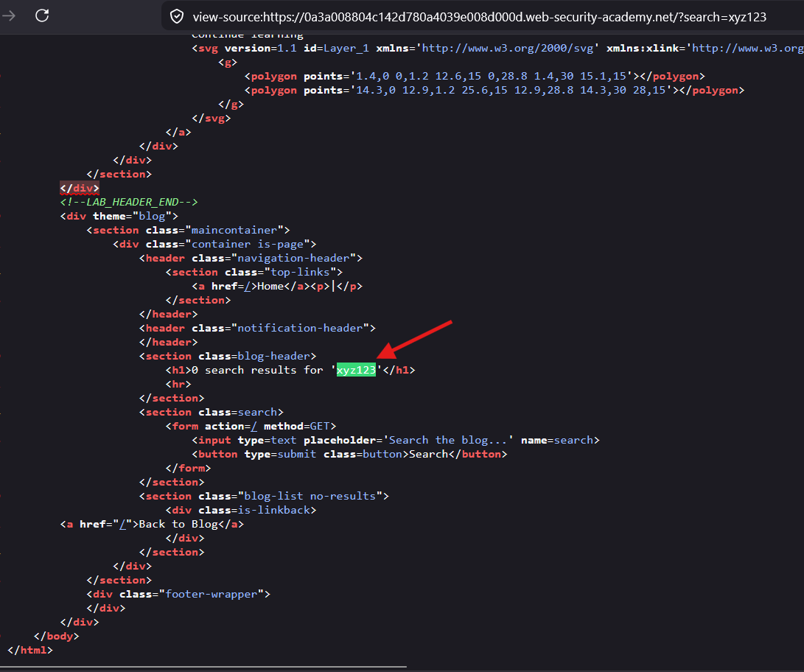The image size is (804, 672).
Task: Select the highlighted 'xyz123' search term
Action: [356, 370]
